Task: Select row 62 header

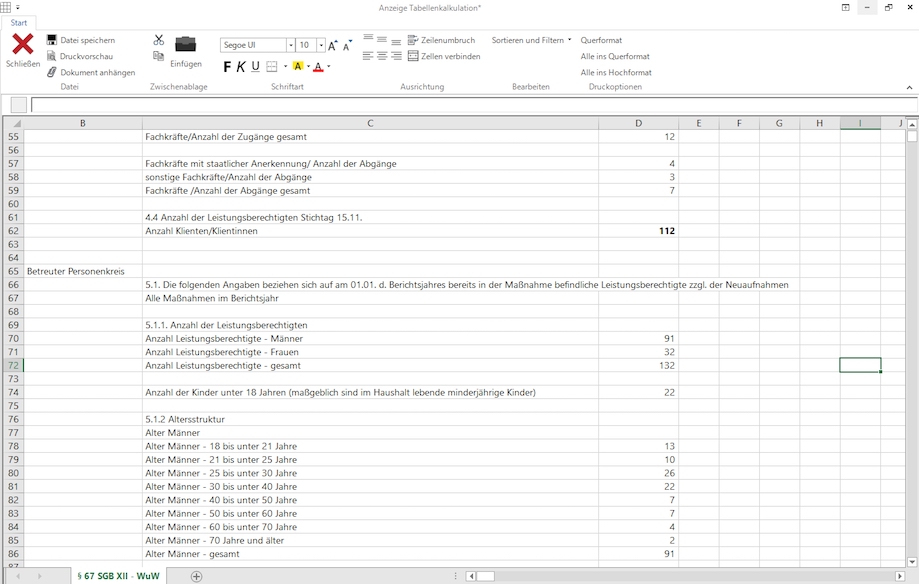Action: point(13,231)
